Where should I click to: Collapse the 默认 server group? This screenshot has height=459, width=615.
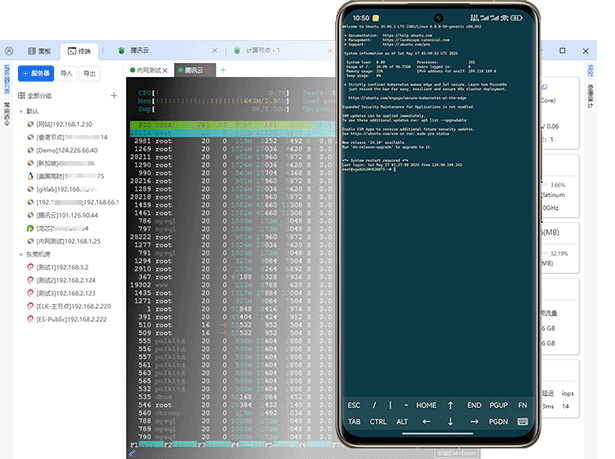[x=21, y=111]
